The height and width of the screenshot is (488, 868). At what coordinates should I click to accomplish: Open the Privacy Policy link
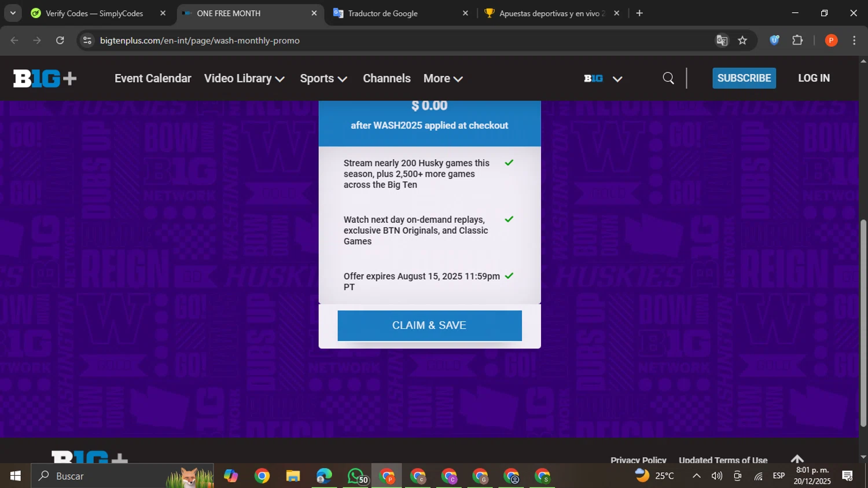pos(638,460)
